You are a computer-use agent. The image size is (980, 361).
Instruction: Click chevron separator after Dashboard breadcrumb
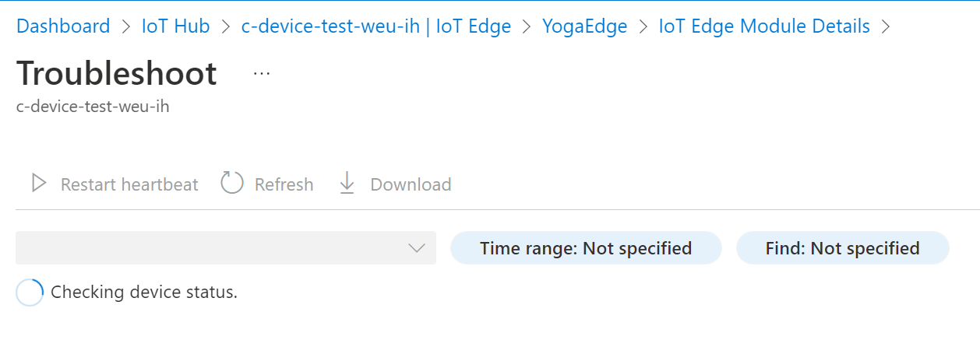[126, 26]
